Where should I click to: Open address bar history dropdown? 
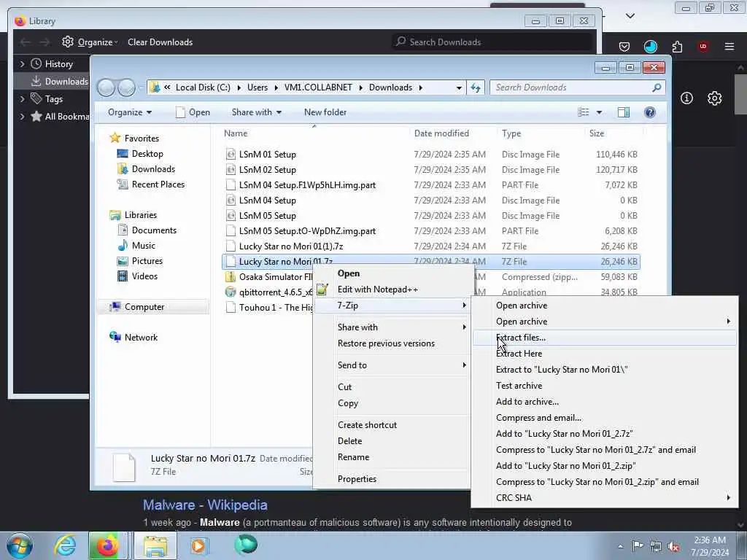(x=459, y=87)
